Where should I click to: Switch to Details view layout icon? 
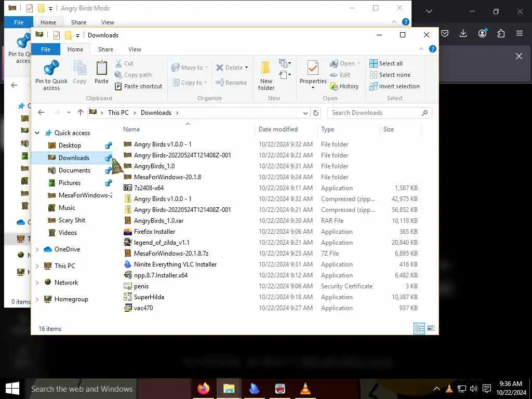tap(419, 328)
